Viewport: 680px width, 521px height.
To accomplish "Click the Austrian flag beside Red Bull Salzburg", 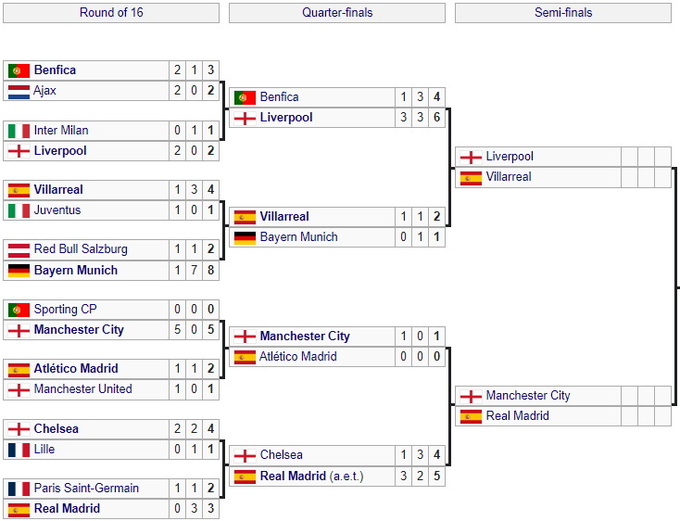I will (18, 250).
